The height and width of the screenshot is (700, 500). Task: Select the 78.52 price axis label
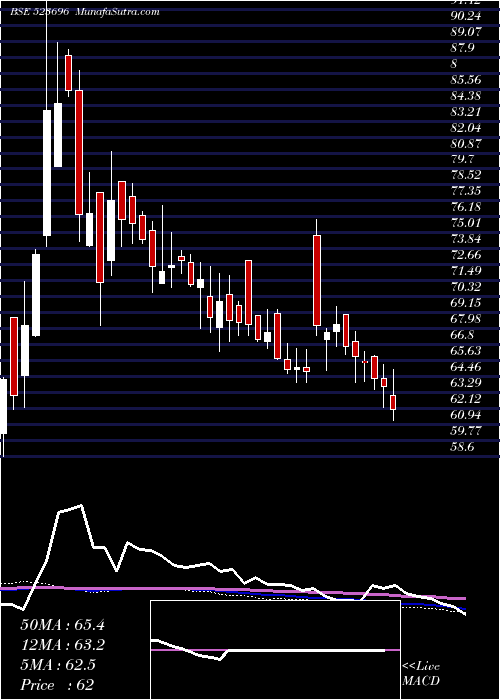coord(466,175)
